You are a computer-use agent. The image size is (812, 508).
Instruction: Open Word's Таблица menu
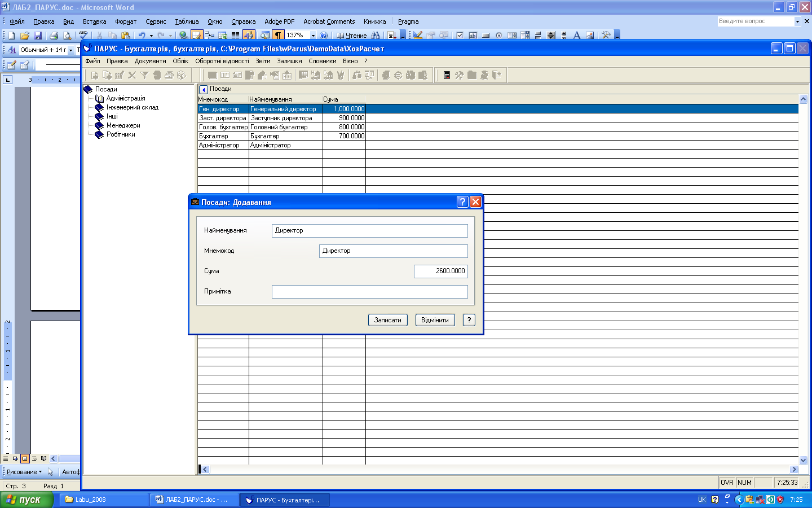click(x=187, y=21)
